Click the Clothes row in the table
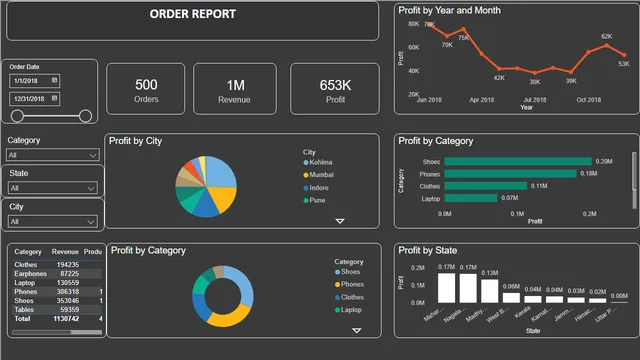 click(57, 265)
